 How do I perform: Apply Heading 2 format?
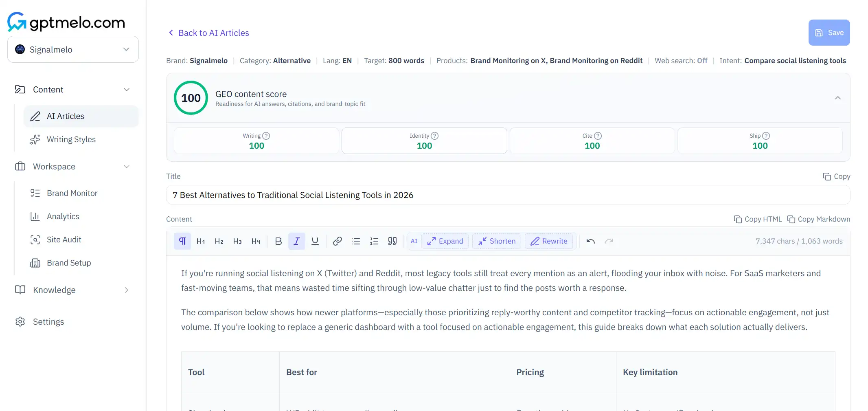[x=219, y=241]
